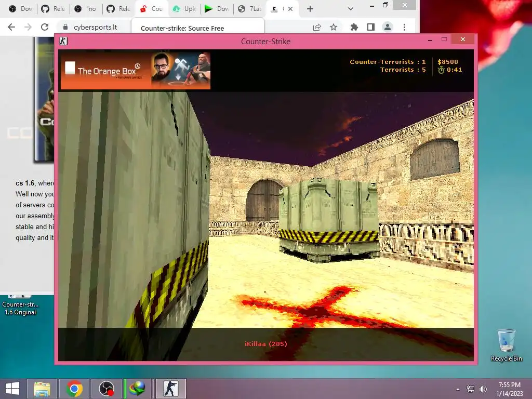Open the Windows Start button
Viewport: 532px width, 399px height.
pyautogui.click(x=12, y=389)
